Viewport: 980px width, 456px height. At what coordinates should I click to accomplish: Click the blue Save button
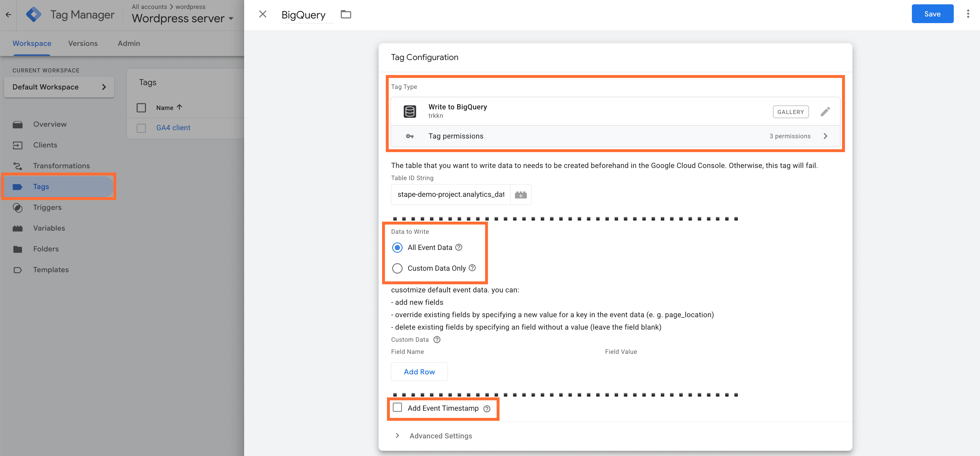932,14
